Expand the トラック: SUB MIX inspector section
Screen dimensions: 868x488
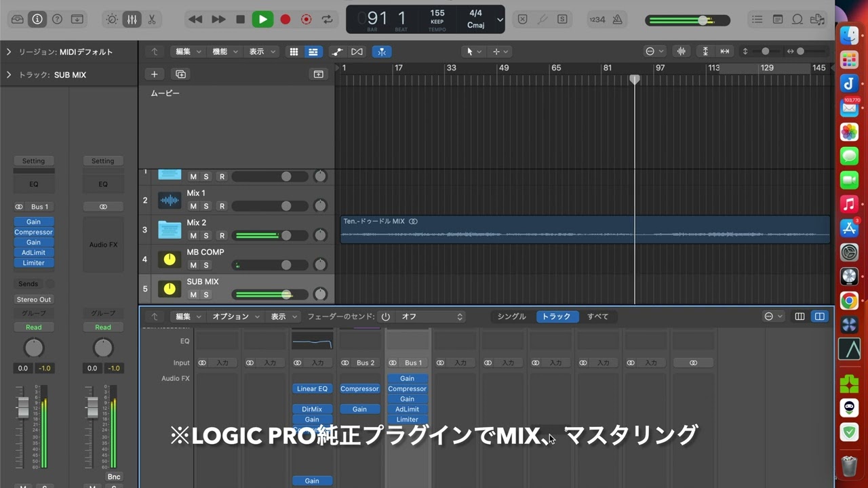9,75
